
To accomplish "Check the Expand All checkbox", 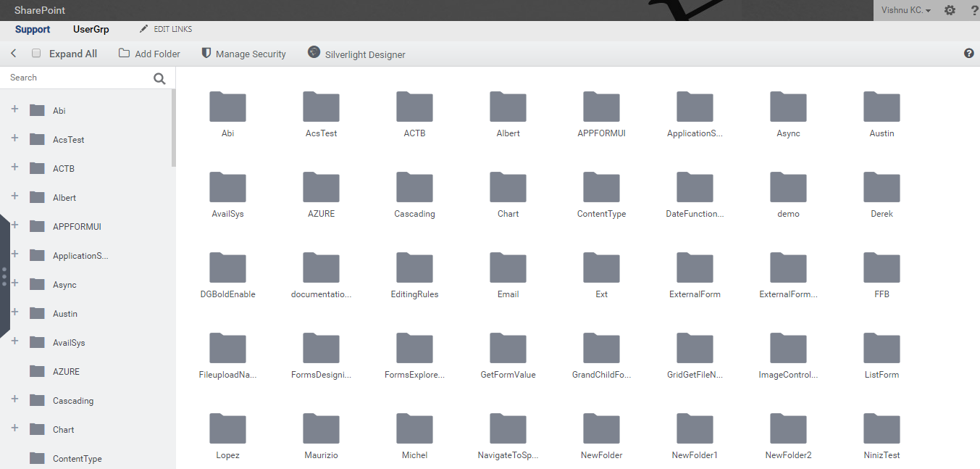I will point(36,54).
